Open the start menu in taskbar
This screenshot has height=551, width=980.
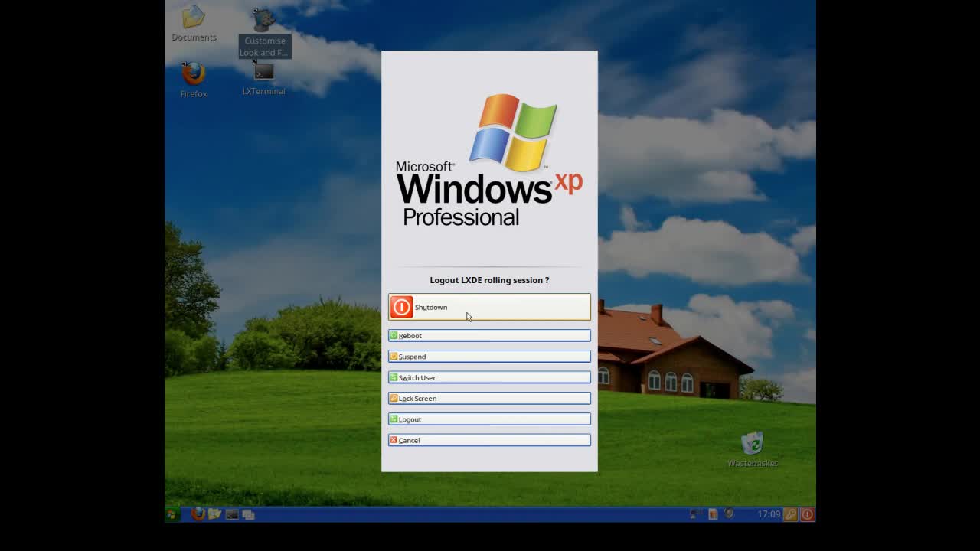(172, 514)
